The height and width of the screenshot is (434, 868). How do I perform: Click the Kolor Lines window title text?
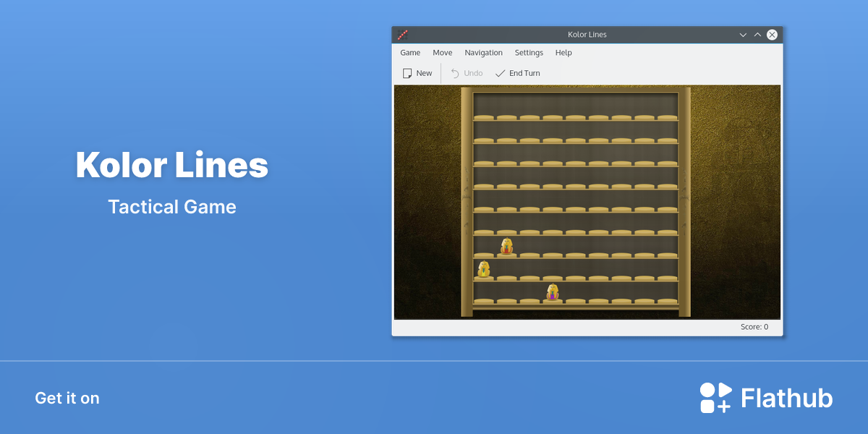point(587,34)
